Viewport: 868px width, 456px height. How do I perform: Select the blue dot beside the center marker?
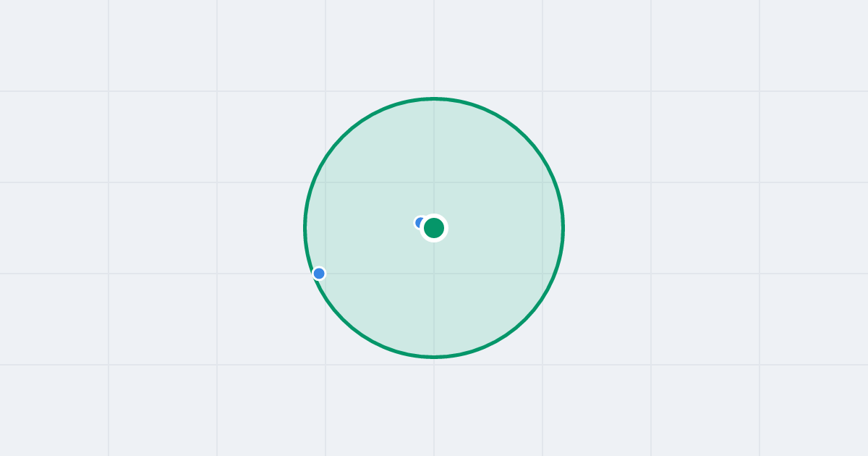420,223
